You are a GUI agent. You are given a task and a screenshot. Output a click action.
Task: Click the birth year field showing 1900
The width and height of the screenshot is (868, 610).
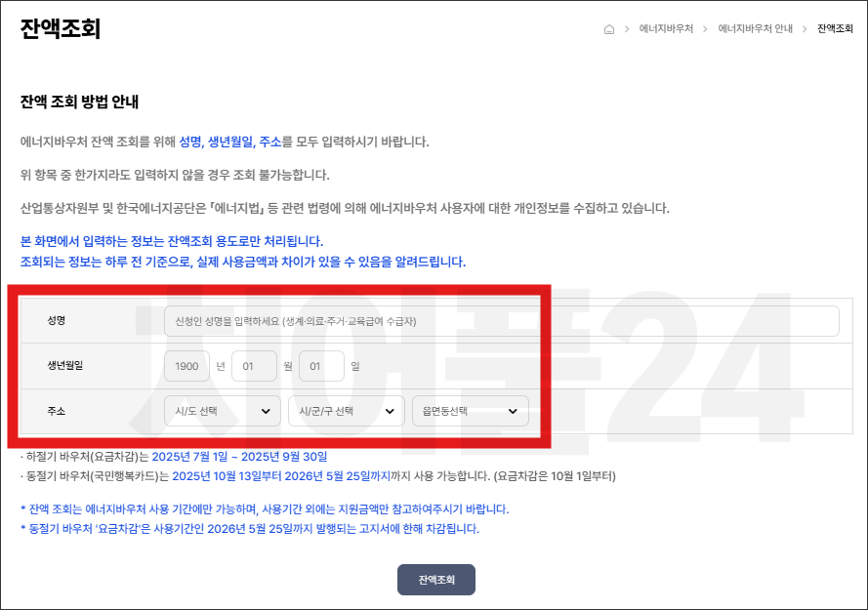point(186,366)
